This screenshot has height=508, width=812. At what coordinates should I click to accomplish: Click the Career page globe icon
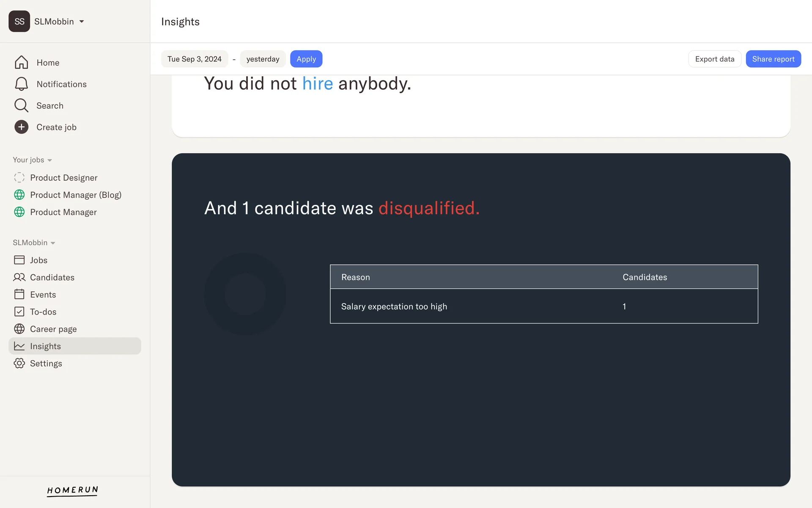[19, 329]
